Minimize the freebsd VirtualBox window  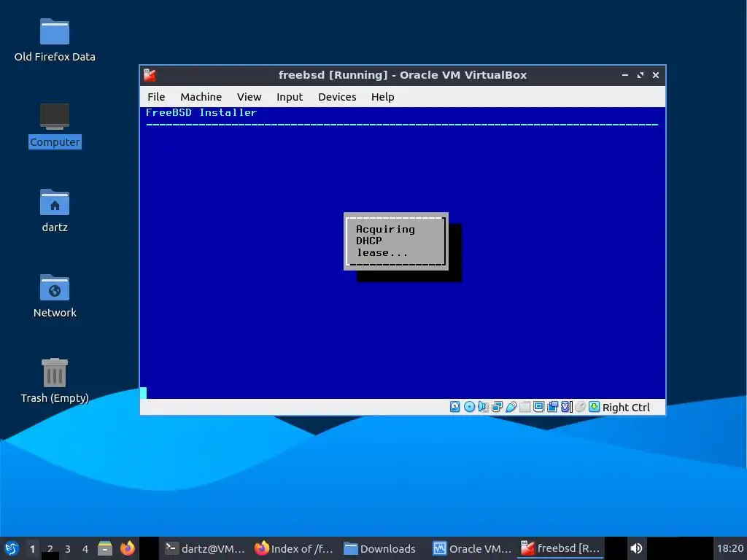[624, 75]
